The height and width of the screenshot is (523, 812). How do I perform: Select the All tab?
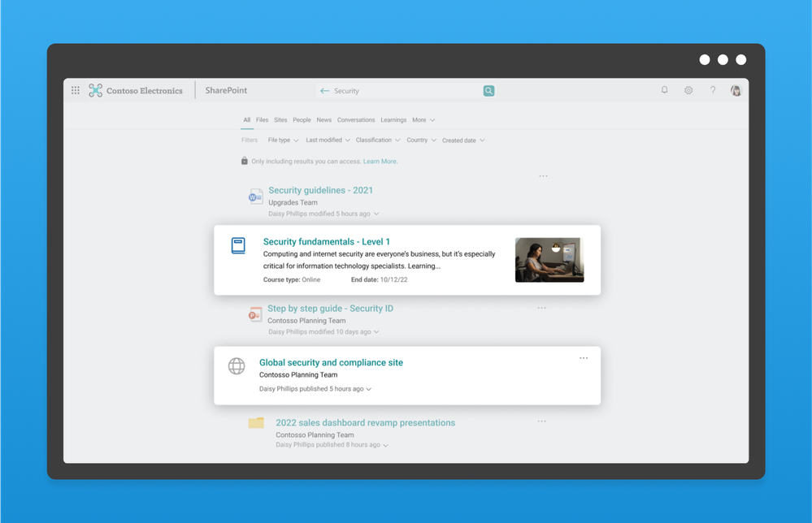click(x=247, y=120)
